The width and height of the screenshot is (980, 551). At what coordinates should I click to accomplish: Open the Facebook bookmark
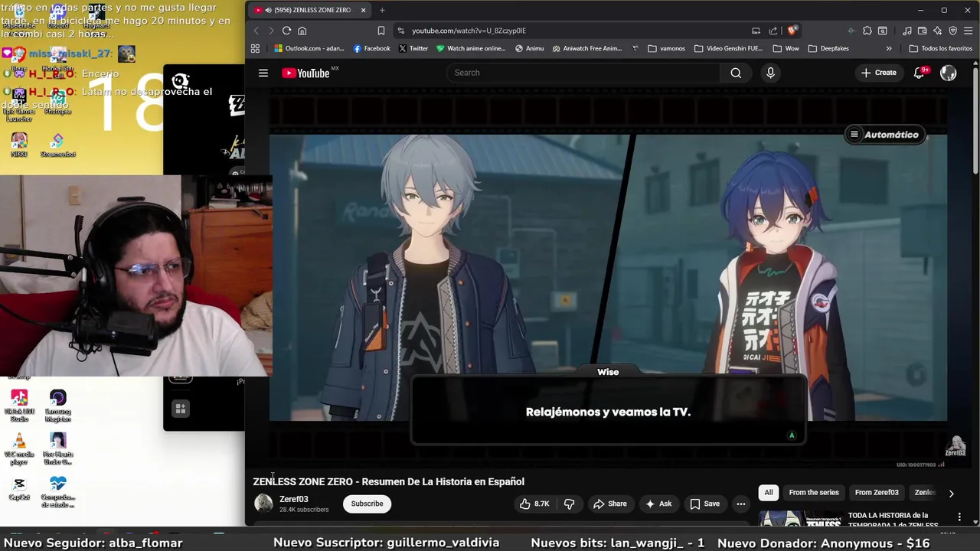click(x=371, y=48)
